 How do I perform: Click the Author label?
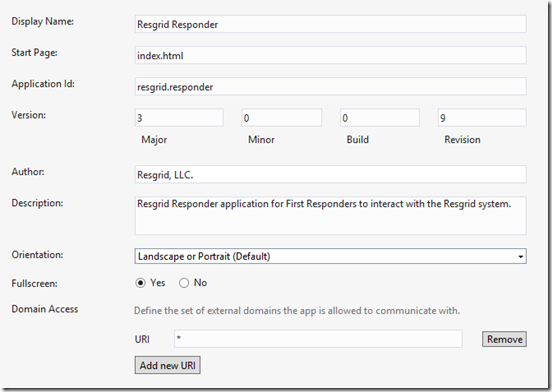[28, 172]
